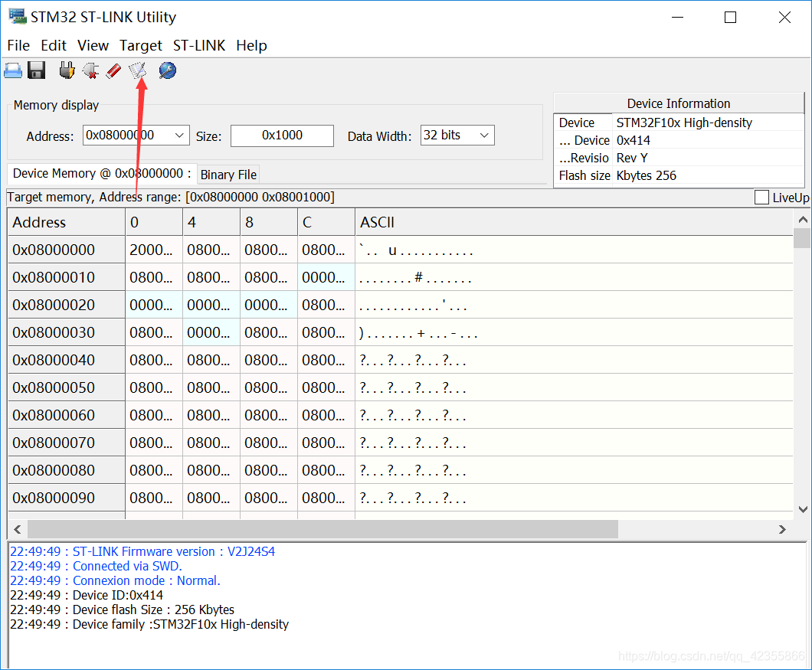Click the column 4 header
This screenshot has height=670, width=812.
point(211,222)
